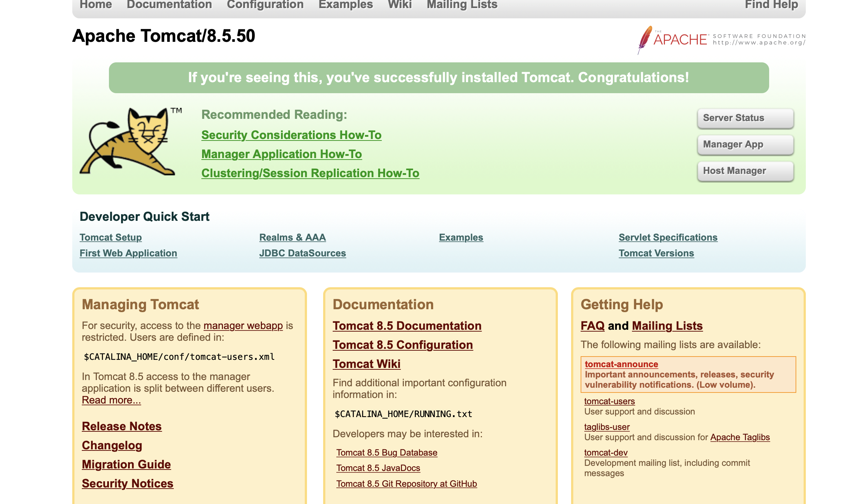
Task: Open the tomcat-announce mailing list link
Action: coord(621,364)
